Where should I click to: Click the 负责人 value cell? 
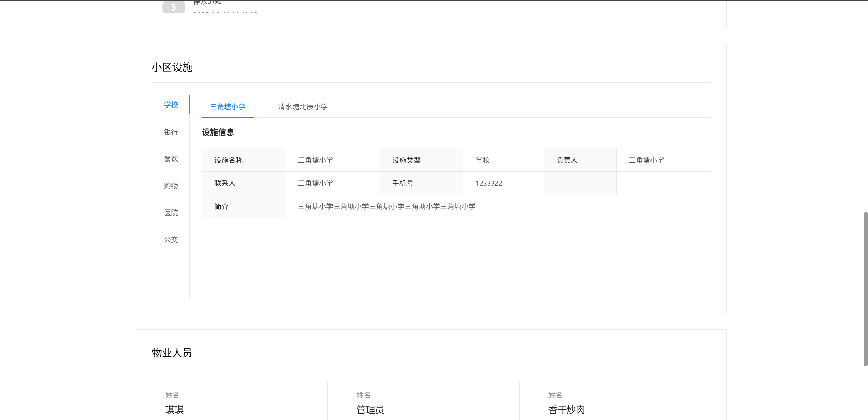click(646, 160)
